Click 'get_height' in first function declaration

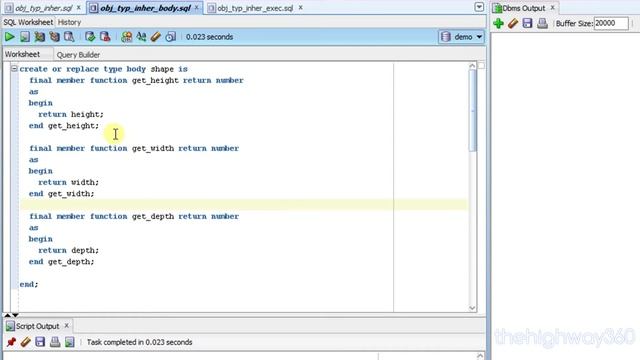click(155, 80)
